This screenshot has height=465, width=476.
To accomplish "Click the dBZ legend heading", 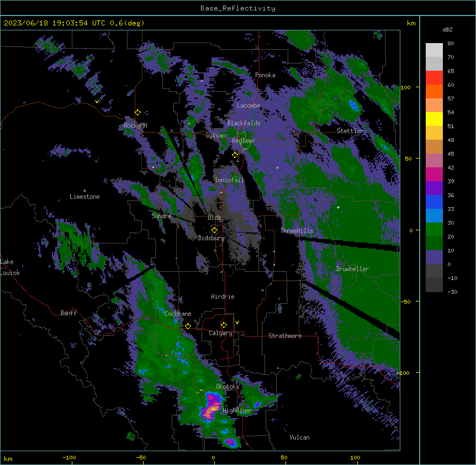I will (x=447, y=30).
